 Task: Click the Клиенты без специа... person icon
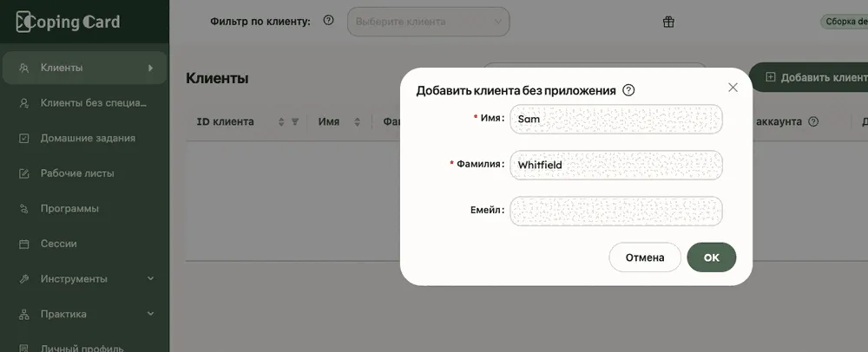(x=23, y=103)
